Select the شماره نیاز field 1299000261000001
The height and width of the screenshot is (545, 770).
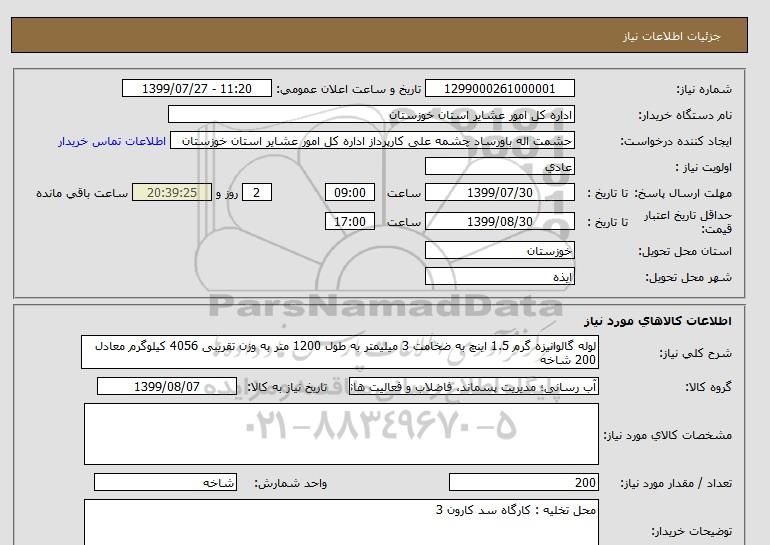click(x=499, y=88)
